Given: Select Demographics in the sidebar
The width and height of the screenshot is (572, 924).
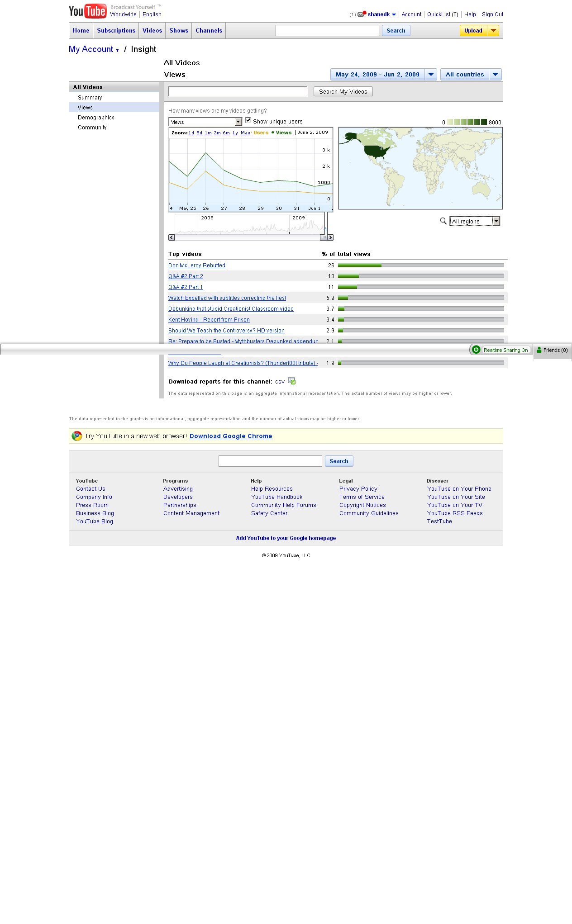Looking at the screenshot, I should tap(96, 118).
